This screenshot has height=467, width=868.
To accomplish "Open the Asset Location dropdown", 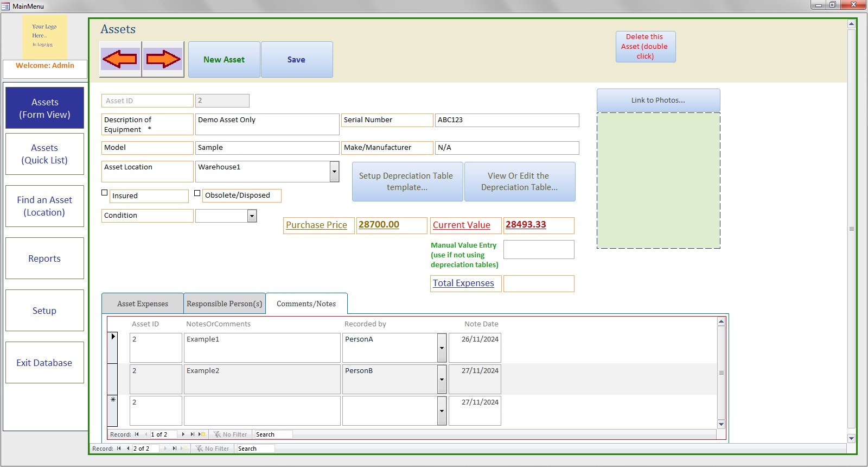I will point(334,172).
